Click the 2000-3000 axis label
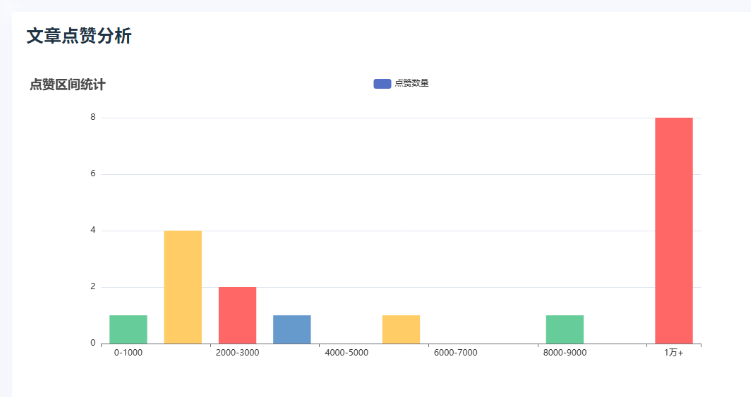The width and height of the screenshot is (751, 397). [x=238, y=353]
